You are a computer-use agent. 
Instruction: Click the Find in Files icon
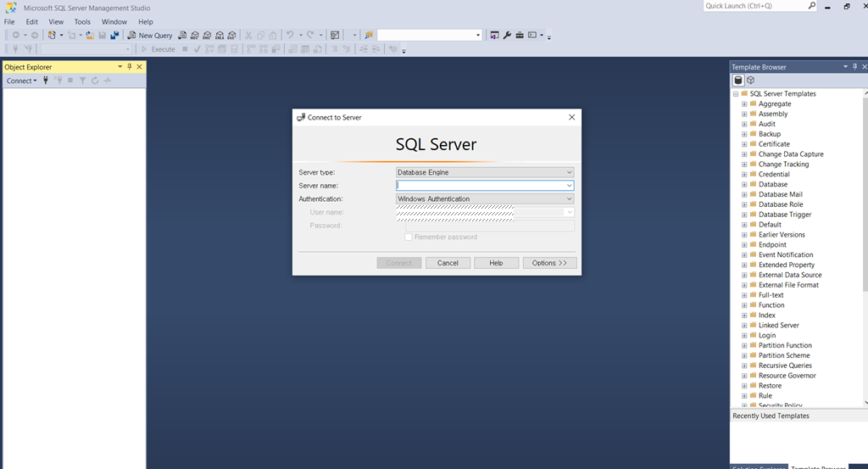point(369,35)
